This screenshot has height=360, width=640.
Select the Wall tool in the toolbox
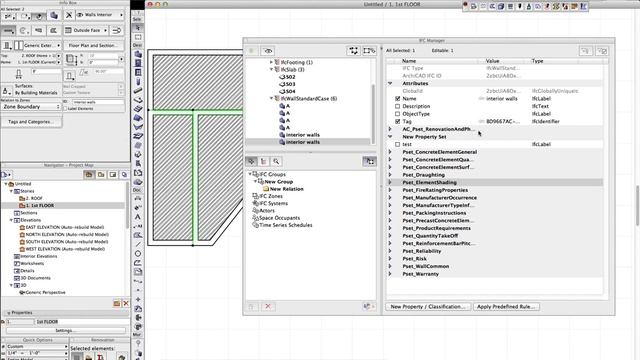pos(138,54)
